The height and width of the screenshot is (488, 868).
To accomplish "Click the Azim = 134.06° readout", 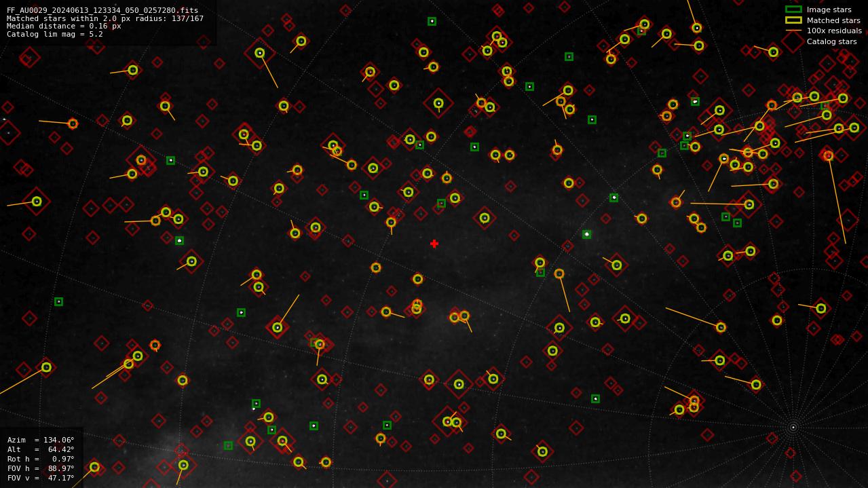I will (x=41, y=440).
